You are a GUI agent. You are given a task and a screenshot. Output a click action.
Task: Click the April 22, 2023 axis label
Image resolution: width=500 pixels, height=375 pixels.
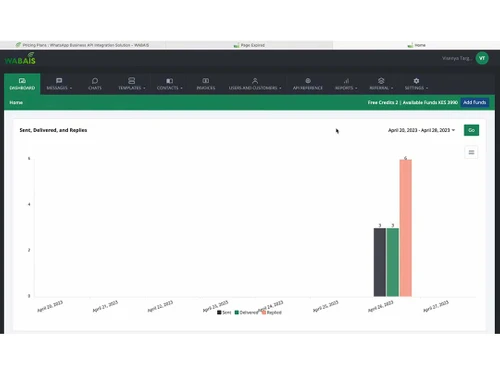[160, 306]
